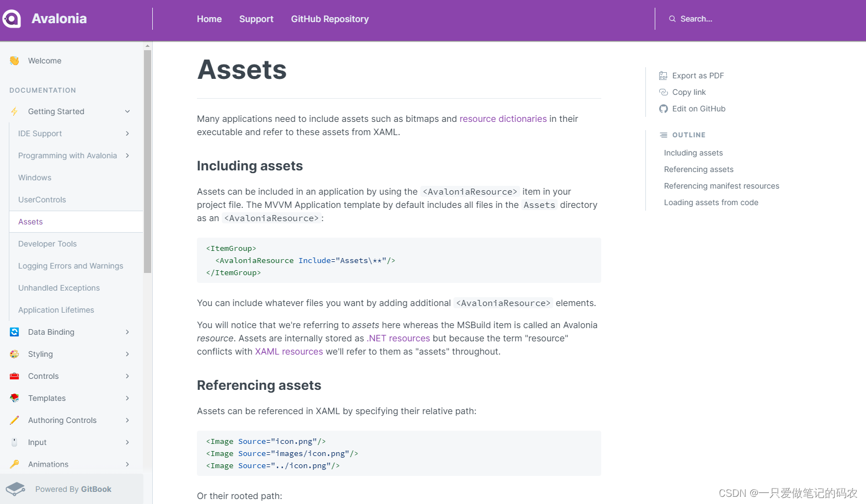Viewport: 866px width, 504px height.
Task: Click the Outline list icon
Action: tap(663, 135)
